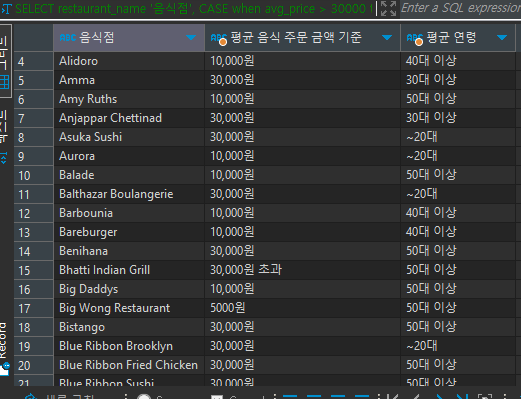Click the ABC type icon of the 음식점 column
The image size is (521, 399).
click(x=68, y=38)
